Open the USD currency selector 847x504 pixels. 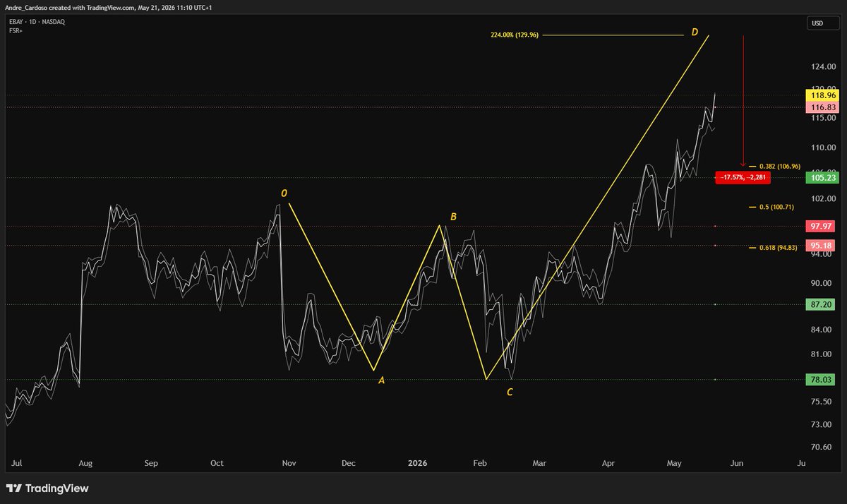[x=823, y=24]
